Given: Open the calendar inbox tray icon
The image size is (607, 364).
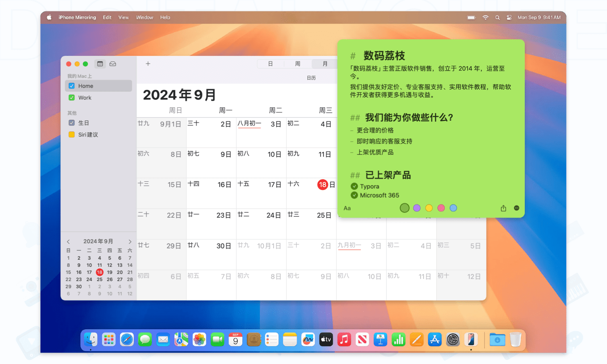Looking at the screenshot, I should click(x=113, y=64).
